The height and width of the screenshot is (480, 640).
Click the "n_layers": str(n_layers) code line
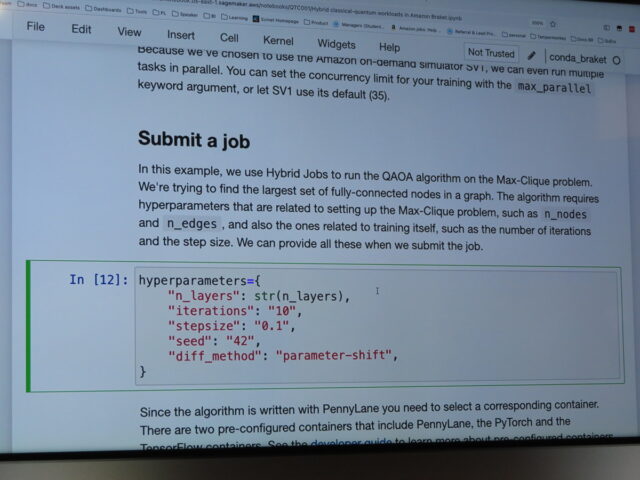(x=259, y=296)
